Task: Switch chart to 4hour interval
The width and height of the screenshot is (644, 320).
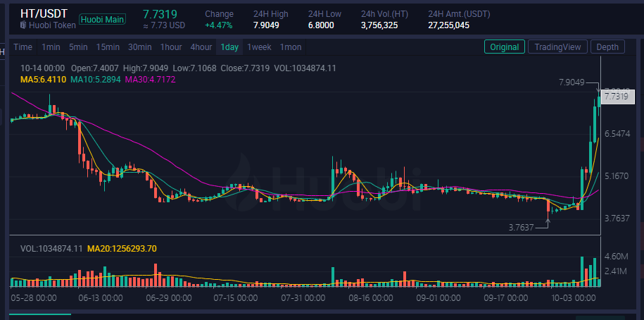Action: coord(201,47)
